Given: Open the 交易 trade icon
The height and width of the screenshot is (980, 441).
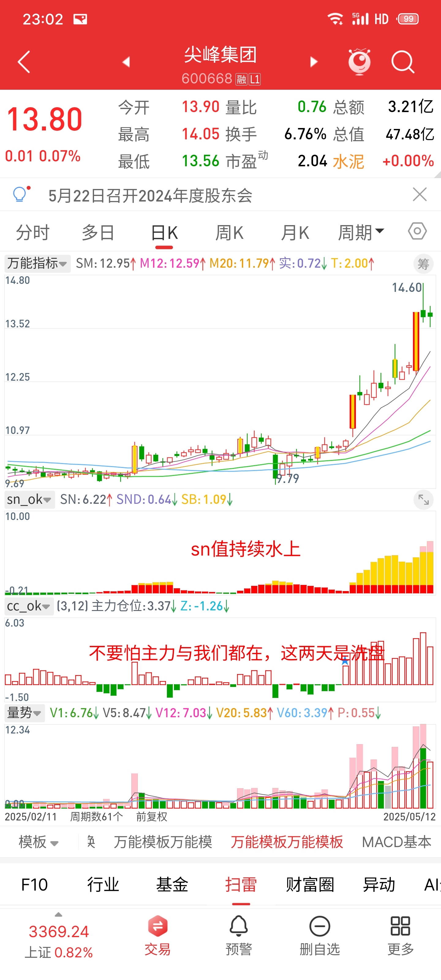Looking at the screenshot, I should (157, 936).
